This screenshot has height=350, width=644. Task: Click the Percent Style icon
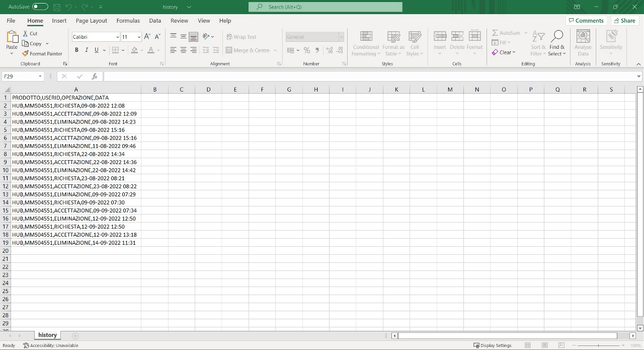click(306, 50)
